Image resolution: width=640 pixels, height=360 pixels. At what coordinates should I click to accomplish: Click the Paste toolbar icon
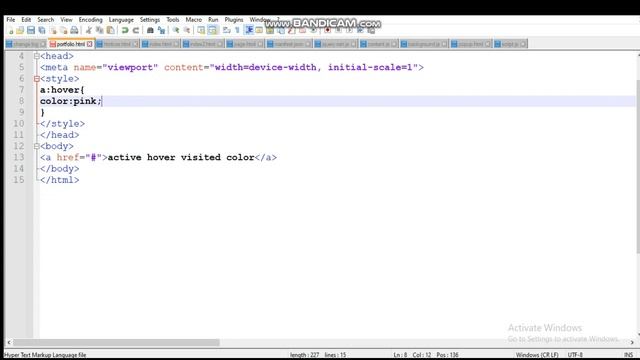110,31
